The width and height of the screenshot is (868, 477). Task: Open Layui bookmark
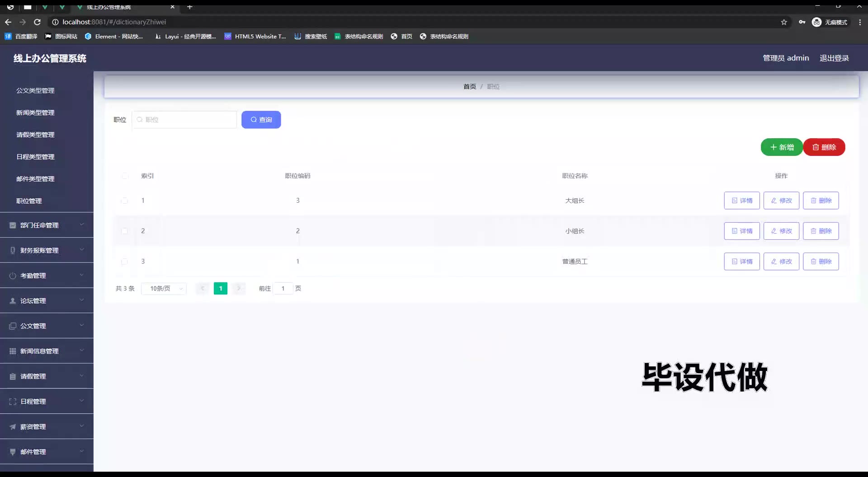185,36
